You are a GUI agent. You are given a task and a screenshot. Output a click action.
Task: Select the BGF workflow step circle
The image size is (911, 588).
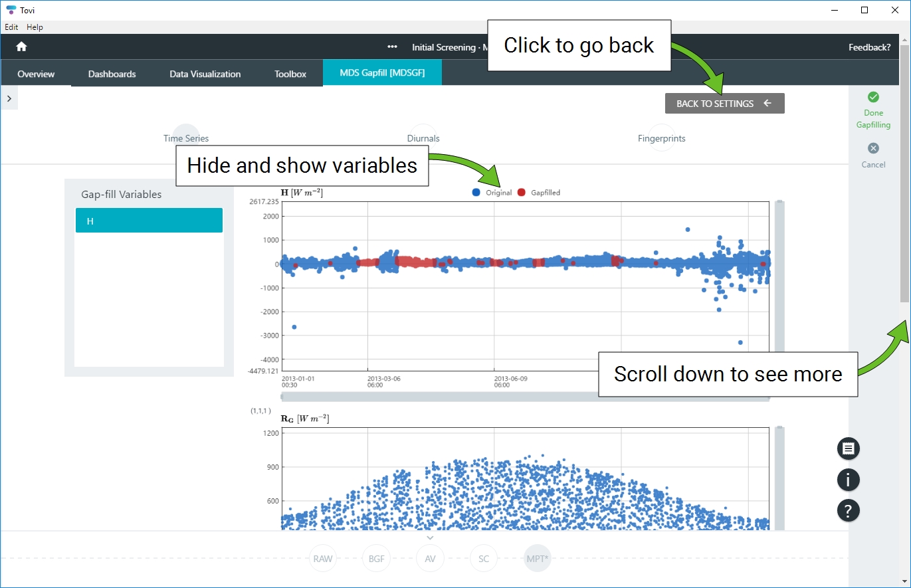[x=377, y=559]
